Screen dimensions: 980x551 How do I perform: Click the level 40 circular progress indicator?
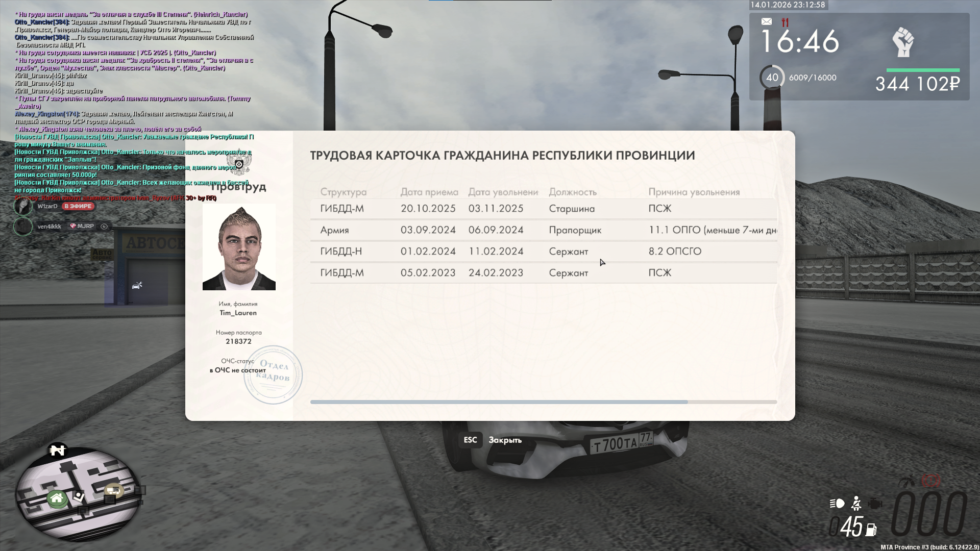click(772, 78)
